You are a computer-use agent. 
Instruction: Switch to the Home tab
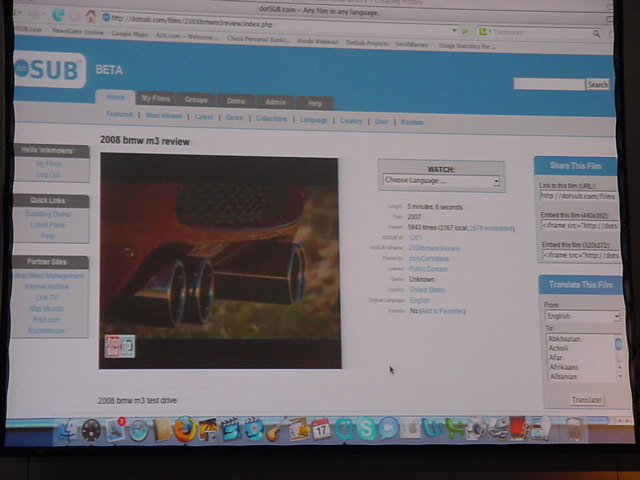pyautogui.click(x=115, y=97)
